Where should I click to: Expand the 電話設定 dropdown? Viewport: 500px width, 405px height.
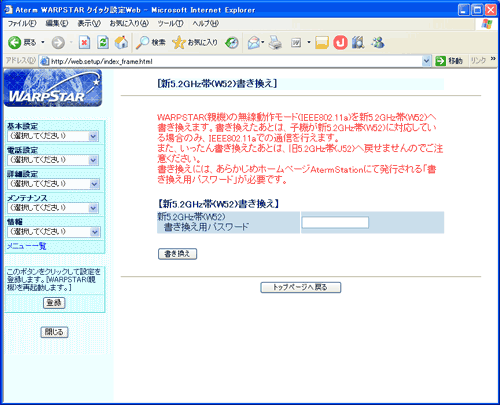tap(53, 160)
